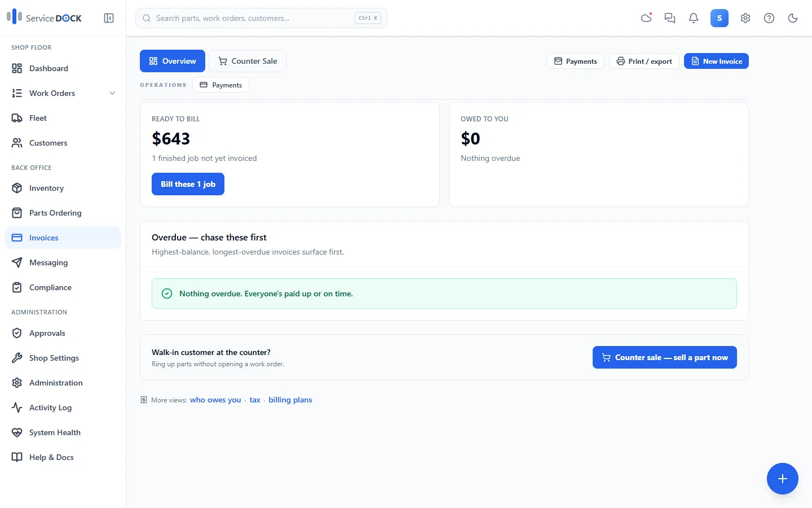812x508 pixels.
Task: Open the chat messages icon
Action: [670, 18]
